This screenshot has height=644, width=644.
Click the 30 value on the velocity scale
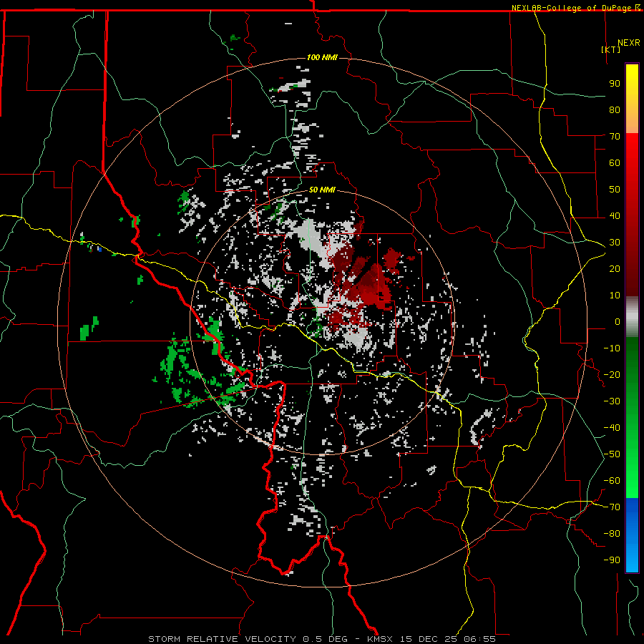tap(615, 243)
